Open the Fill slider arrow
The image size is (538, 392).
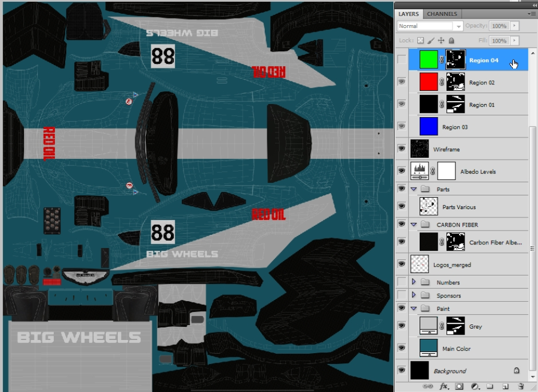(514, 41)
